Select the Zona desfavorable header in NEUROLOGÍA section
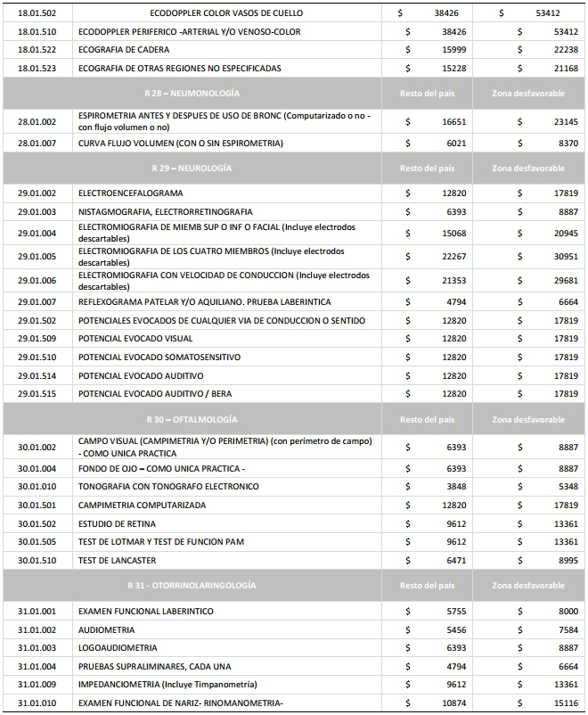This screenshot has width=588, height=715. click(528, 168)
